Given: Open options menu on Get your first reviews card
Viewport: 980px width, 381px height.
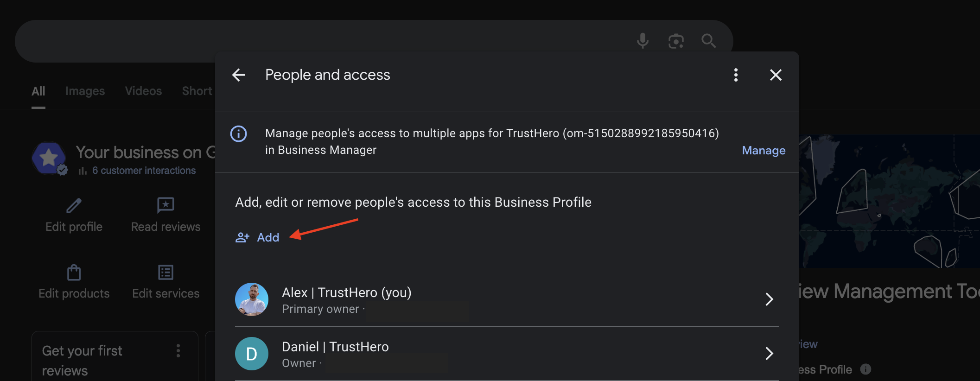Looking at the screenshot, I should pyautogui.click(x=178, y=351).
